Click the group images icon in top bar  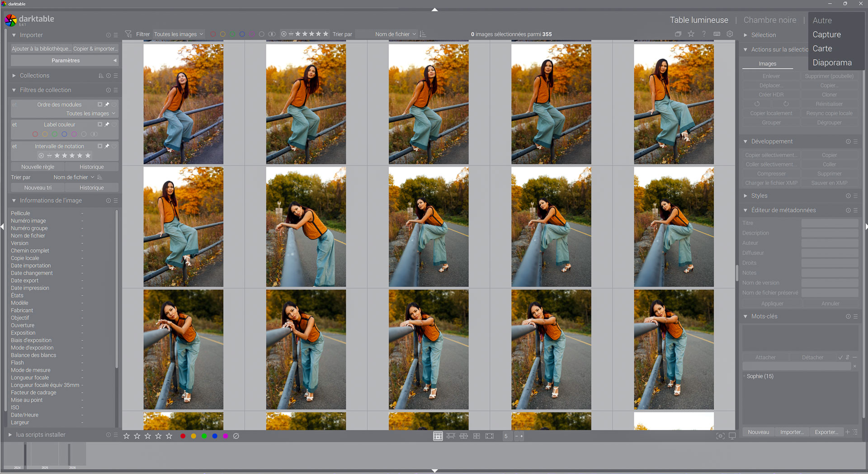click(678, 34)
